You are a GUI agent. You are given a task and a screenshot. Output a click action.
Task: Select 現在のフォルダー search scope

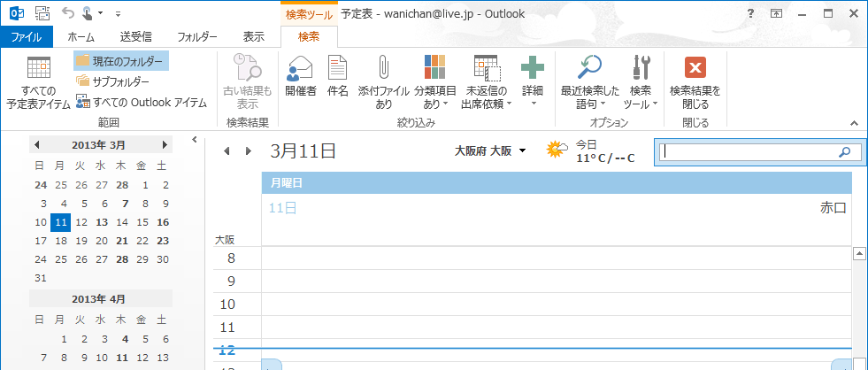click(x=120, y=60)
